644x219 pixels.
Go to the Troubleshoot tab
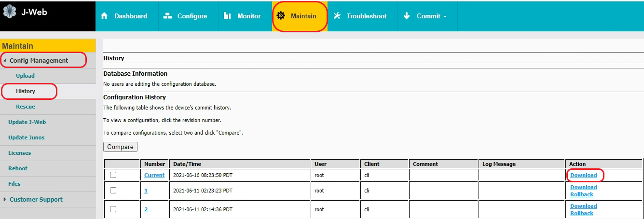click(x=362, y=16)
